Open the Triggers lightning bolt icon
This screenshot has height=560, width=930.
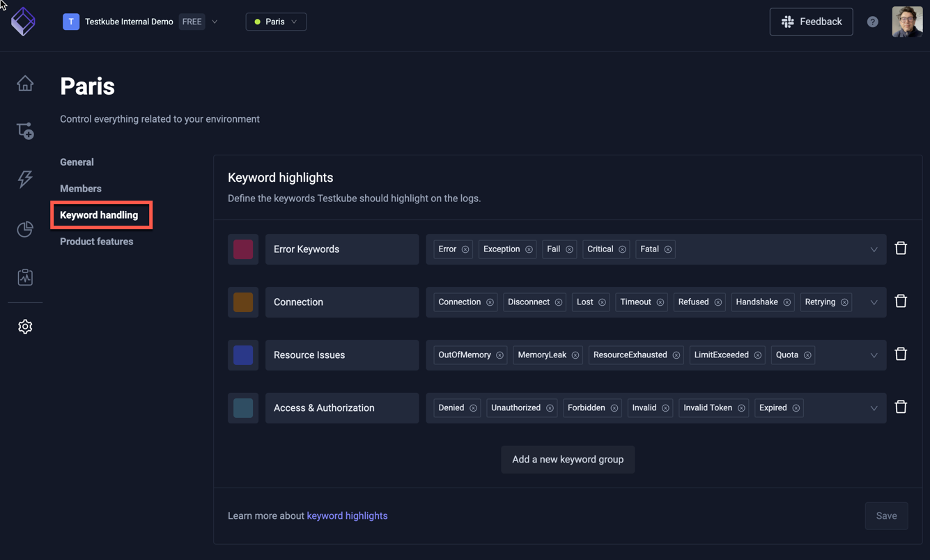pyautogui.click(x=25, y=179)
